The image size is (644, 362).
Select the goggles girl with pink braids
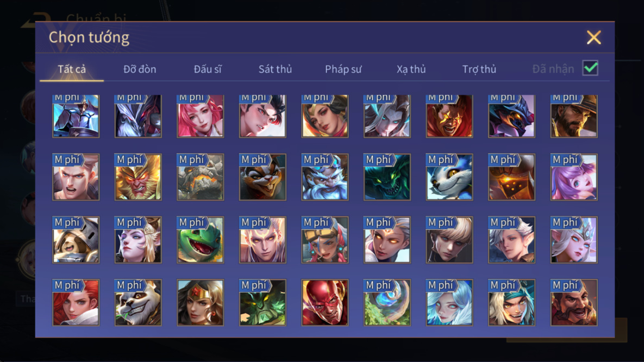pyautogui.click(x=324, y=240)
